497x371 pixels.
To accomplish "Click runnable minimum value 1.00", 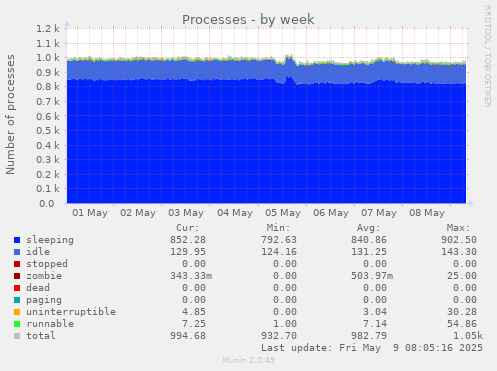I will point(285,324).
